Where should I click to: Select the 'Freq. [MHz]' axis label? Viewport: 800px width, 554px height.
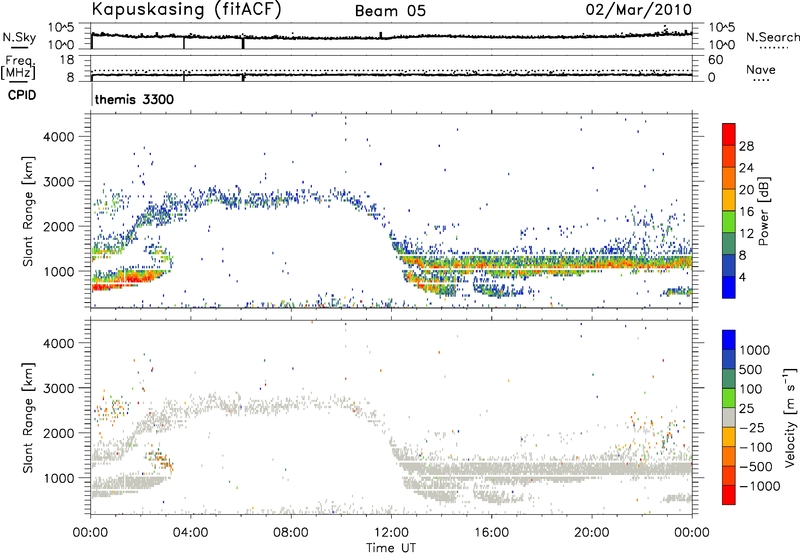pyautogui.click(x=20, y=68)
